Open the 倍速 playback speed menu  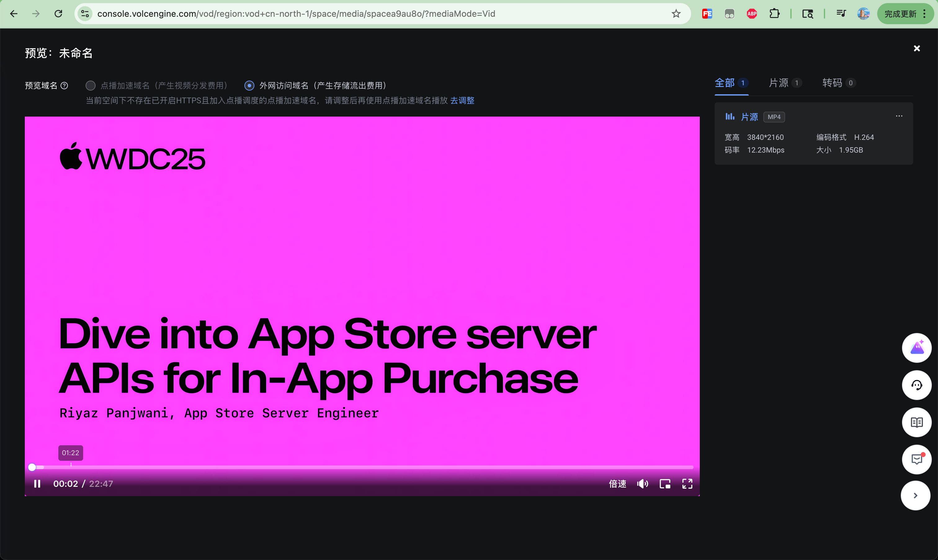tap(618, 484)
